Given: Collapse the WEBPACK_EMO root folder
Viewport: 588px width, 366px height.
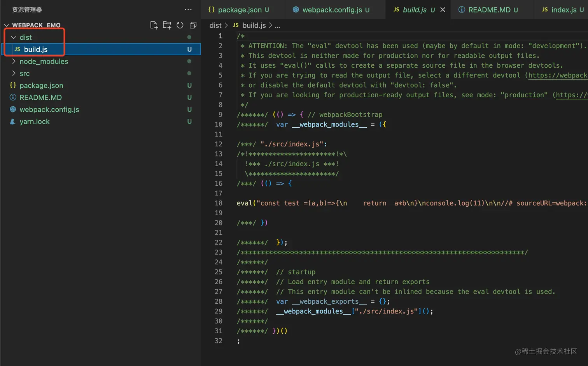Looking at the screenshot, I should [x=7, y=25].
